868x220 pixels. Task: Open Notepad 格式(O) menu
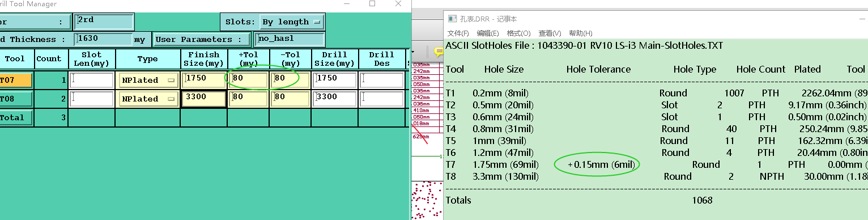coord(518,33)
